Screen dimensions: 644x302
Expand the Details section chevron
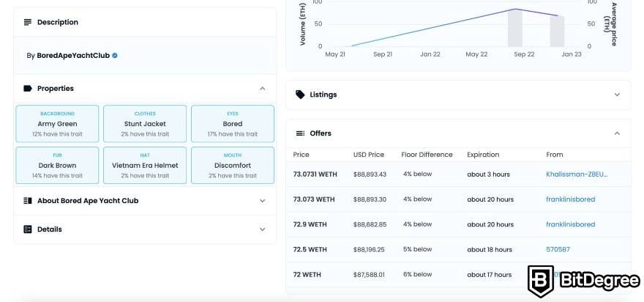pyautogui.click(x=263, y=229)
